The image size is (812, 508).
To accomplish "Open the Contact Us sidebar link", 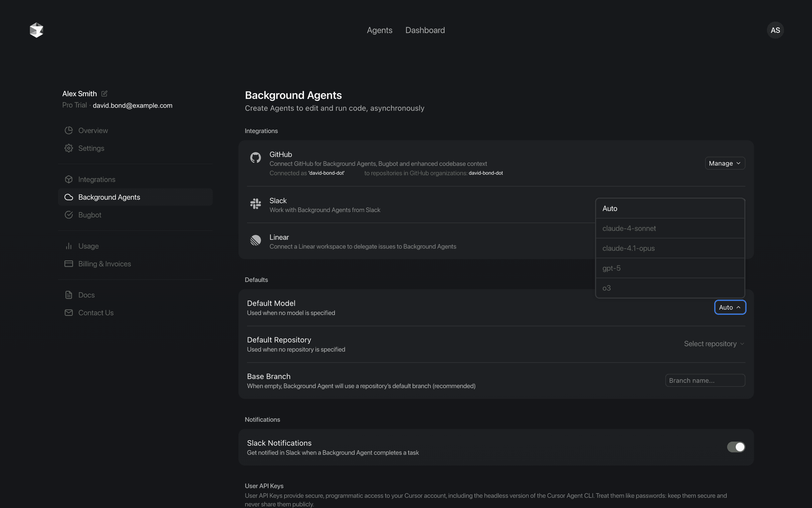I will [x=135, y=313].
